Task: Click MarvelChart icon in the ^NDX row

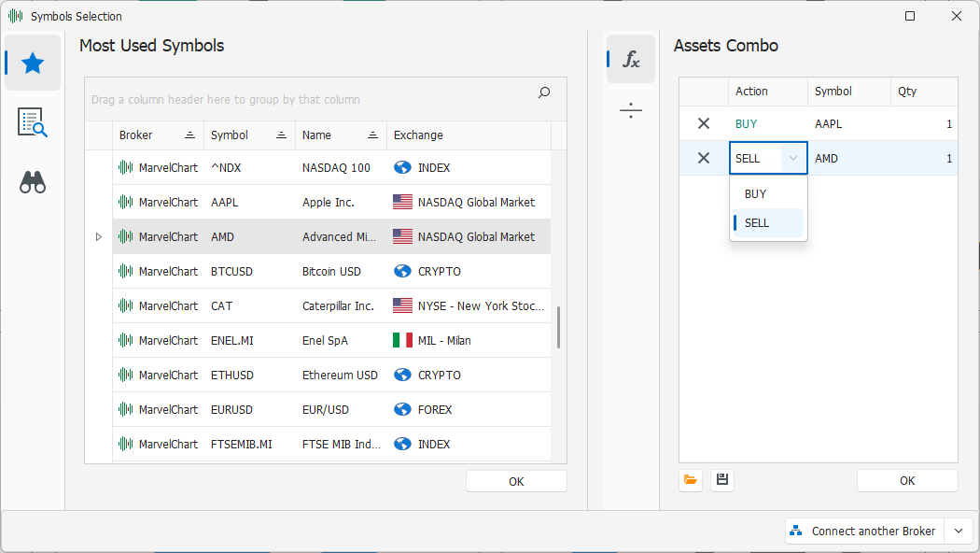Action: point(126,167)
